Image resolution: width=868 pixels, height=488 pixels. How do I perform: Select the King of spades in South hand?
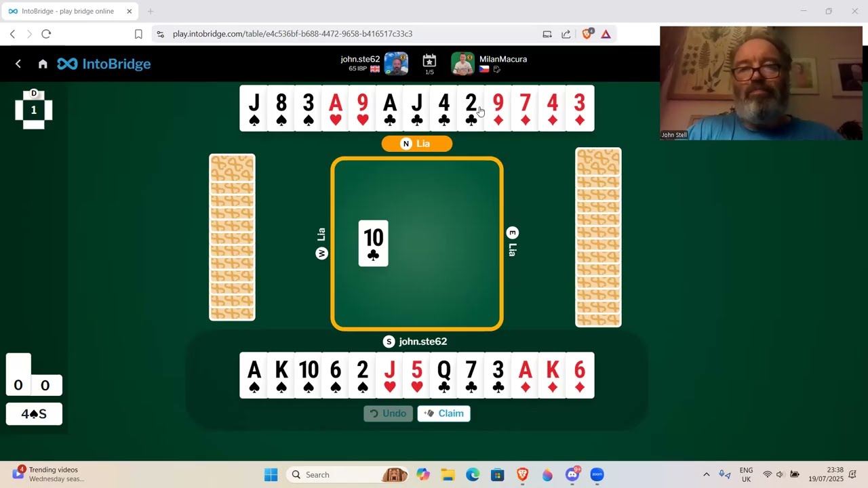281,375
